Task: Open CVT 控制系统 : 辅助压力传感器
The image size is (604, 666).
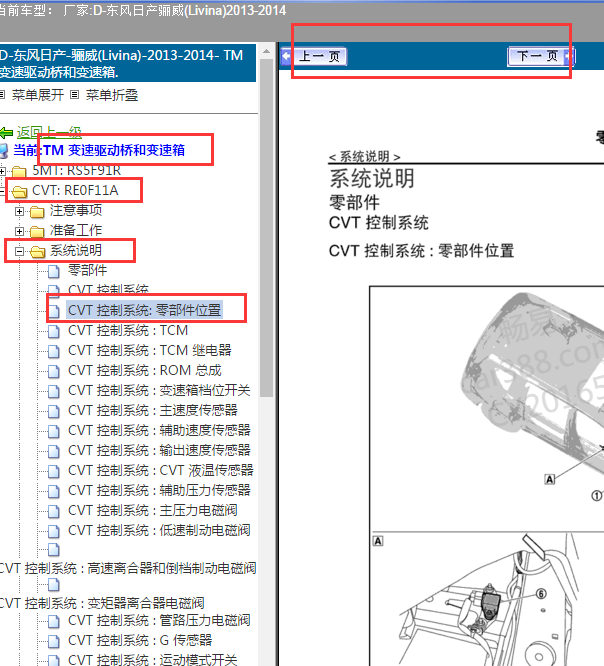Action: [159, 490]
